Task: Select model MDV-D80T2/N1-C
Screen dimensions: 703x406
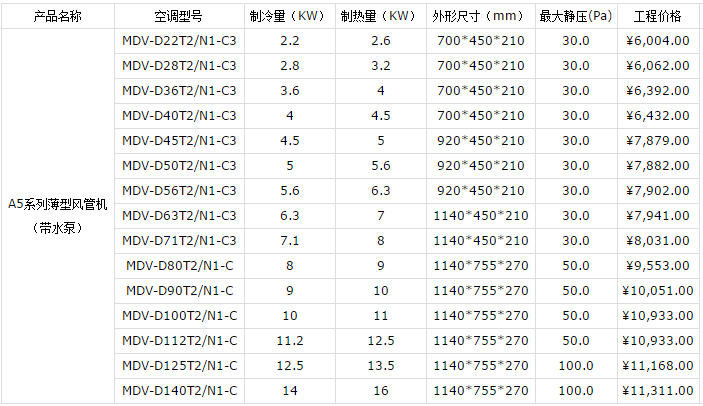Action: (179, 265)
